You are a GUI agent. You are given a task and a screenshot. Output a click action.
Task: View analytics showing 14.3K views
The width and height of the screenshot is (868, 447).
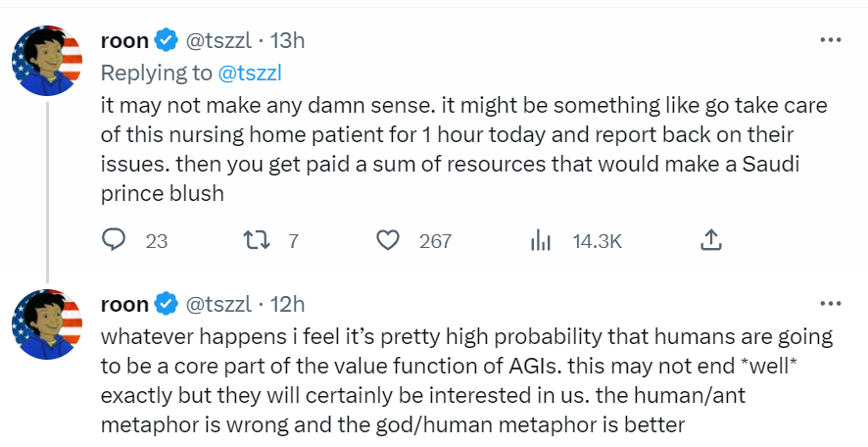pyautogui.click(x=541, y=240)
